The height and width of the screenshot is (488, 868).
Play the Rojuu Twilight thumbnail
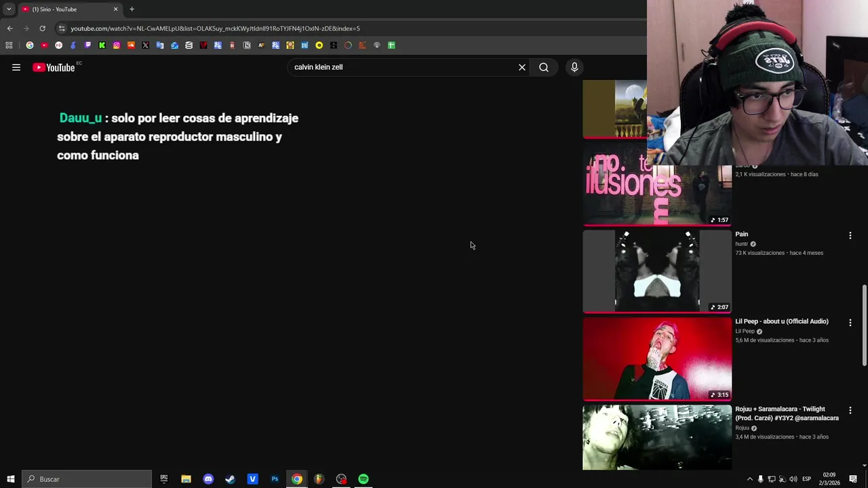tap(657, 437)
